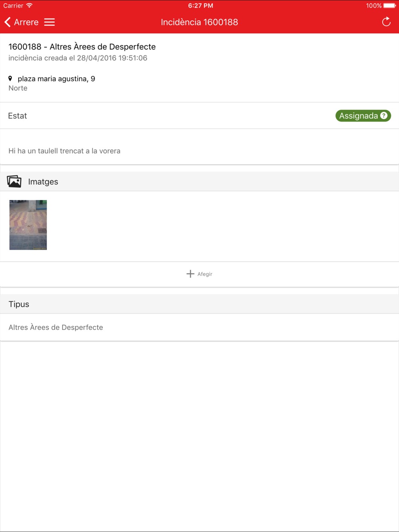Click the description Hi ha un taulell trencat
Image resolution: width=399 pixels, height=532 pixels.
pyautogui.click(x=64, y=151)
